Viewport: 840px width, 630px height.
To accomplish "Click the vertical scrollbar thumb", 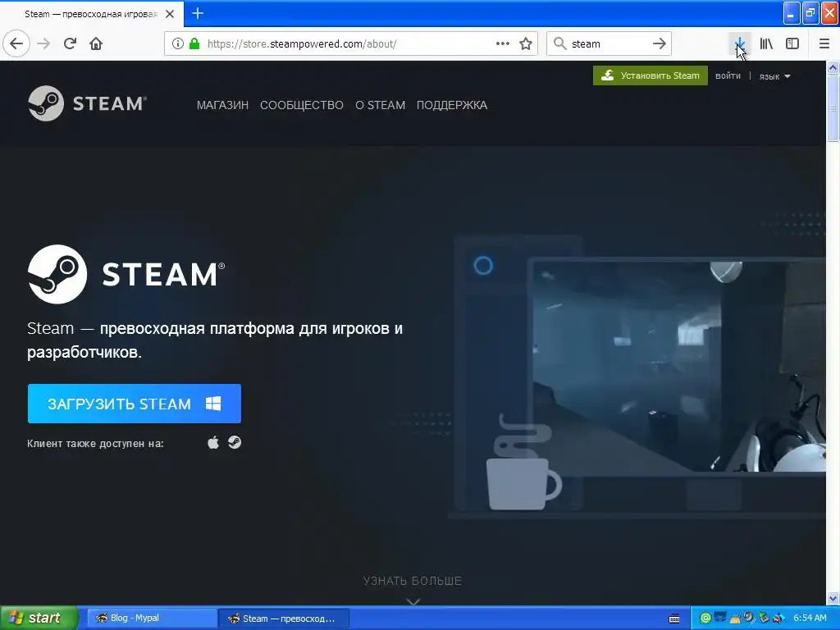I will pyautogui.click(x=833, y=107).
